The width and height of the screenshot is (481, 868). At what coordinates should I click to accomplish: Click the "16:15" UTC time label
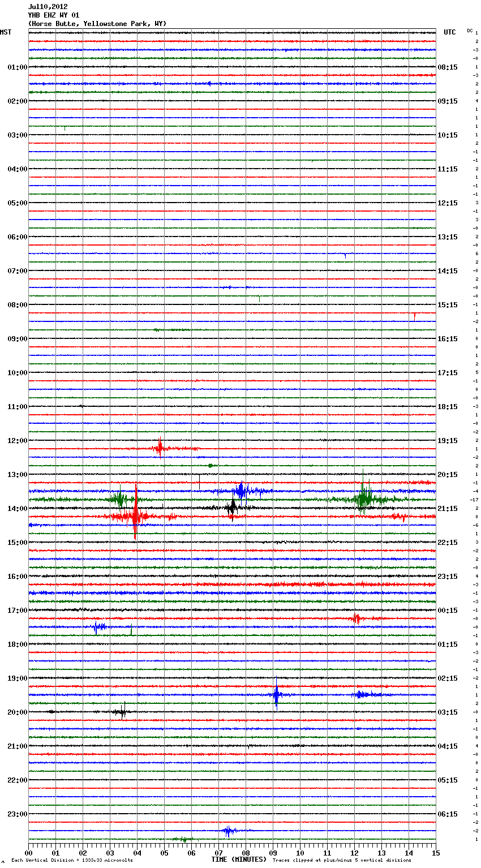click(448, 339)
